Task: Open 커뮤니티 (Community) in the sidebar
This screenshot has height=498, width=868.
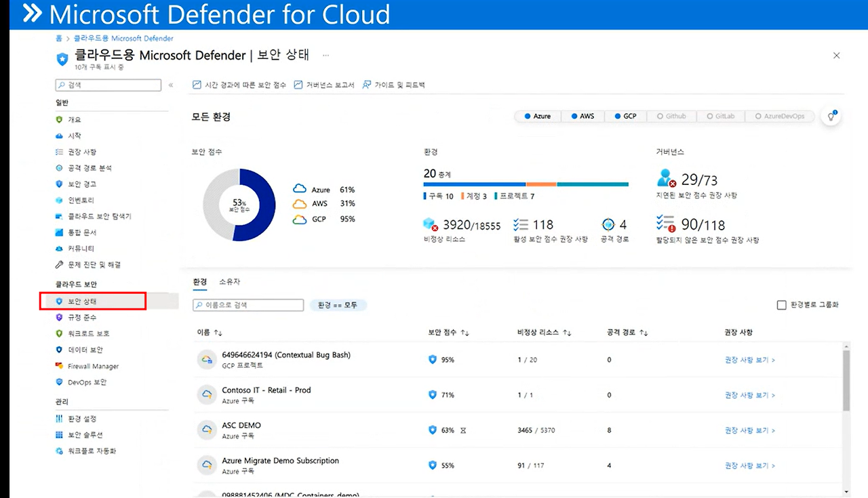Action: [75, 249]
